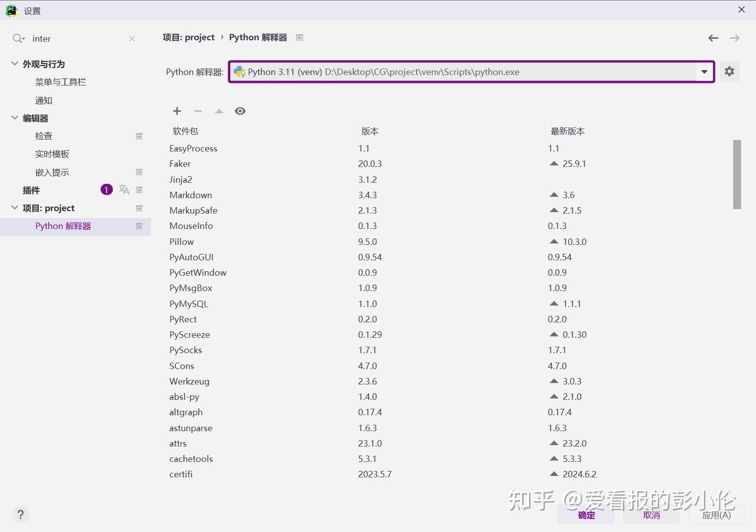Click project-level marker icon in 插件 row
Viewport: 756px width, 532px height.
coord(140,190)
